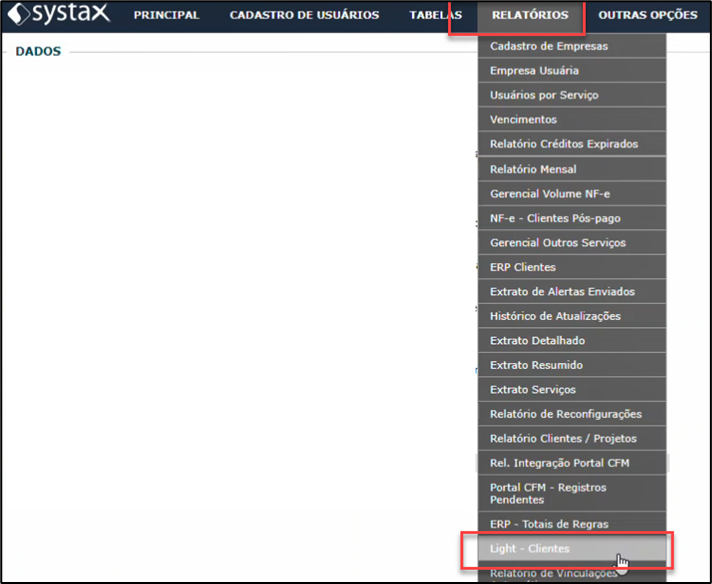Select Relatório de Reconfigurações
This screenshot has width=712, height=584.
(572, 414)
